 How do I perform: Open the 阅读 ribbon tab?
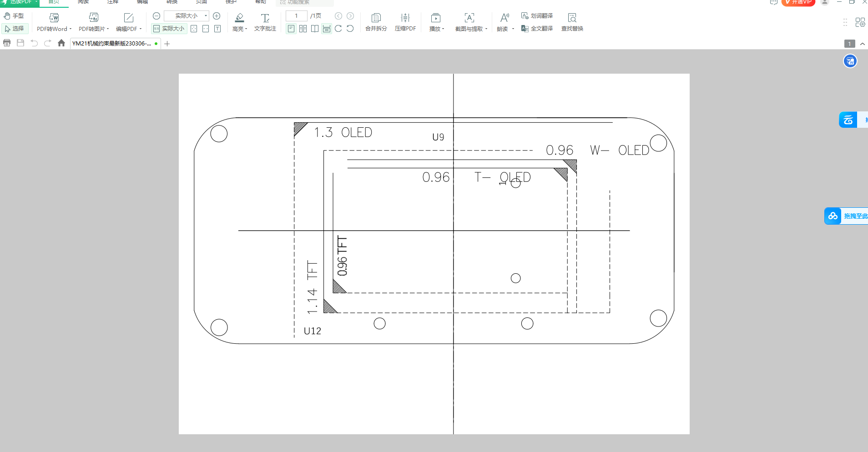(x=83, y=2)
